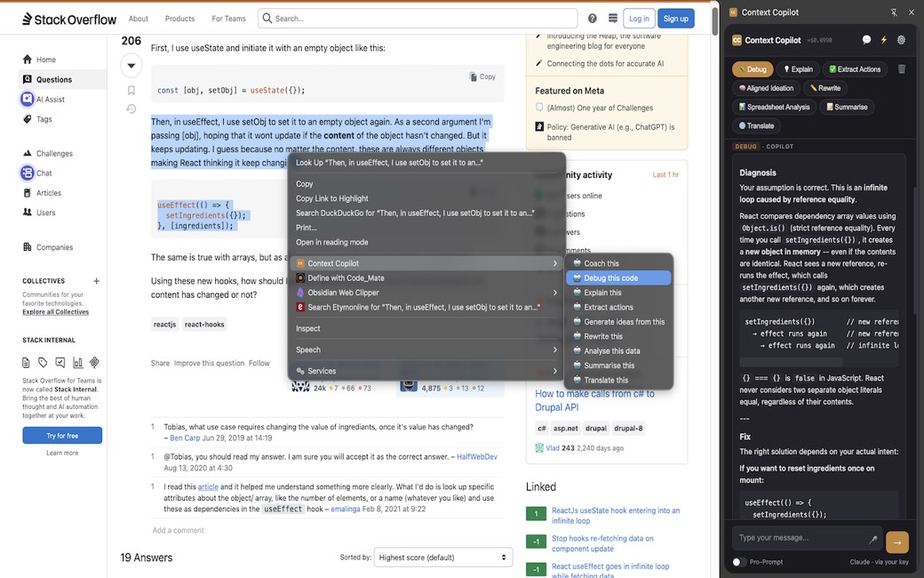Toggle the Pro-Prompt switch

(x=739, y=562)
